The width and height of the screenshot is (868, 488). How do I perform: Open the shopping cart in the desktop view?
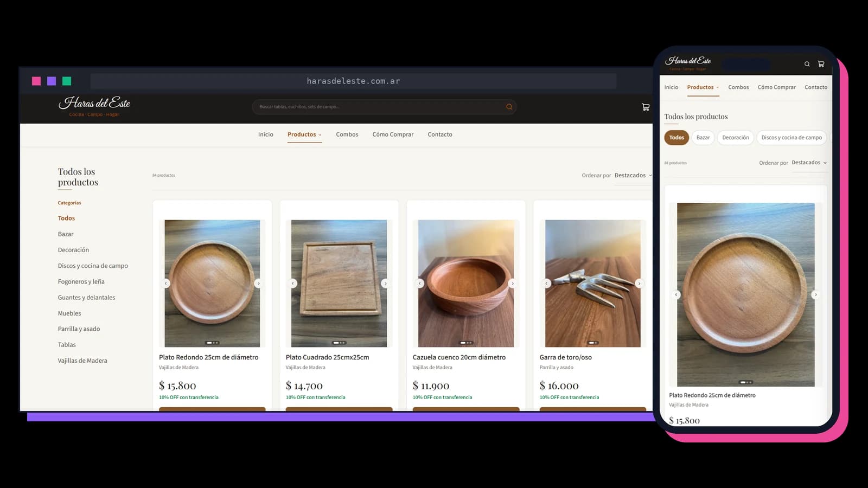click(x=646, y=107)
